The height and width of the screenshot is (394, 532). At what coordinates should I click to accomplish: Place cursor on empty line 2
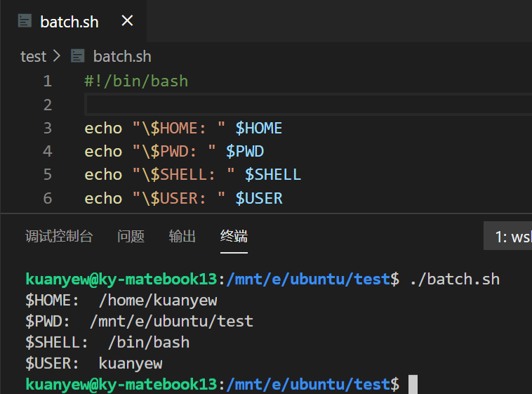tap(308, 105)
